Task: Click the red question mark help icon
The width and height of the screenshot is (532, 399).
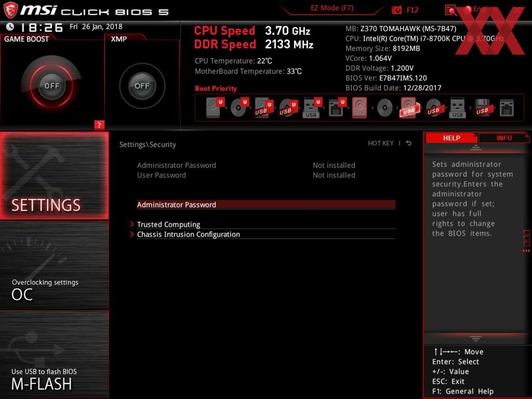Action: tap(99, 125)
